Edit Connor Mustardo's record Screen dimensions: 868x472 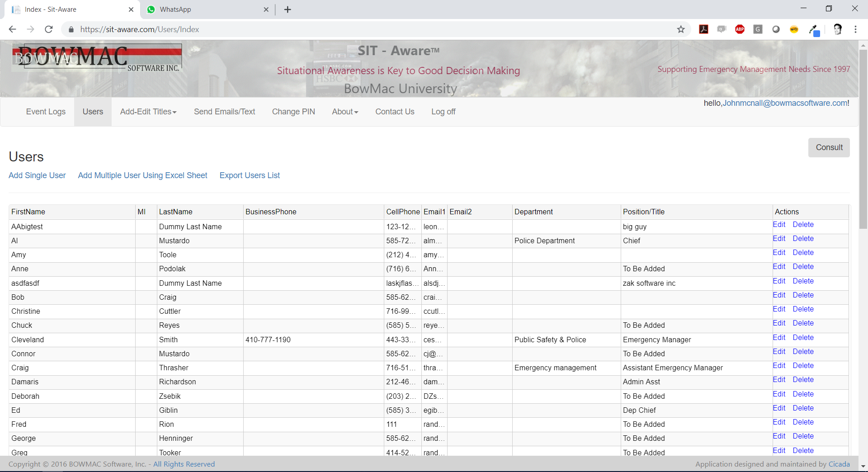tap(779, 352)
